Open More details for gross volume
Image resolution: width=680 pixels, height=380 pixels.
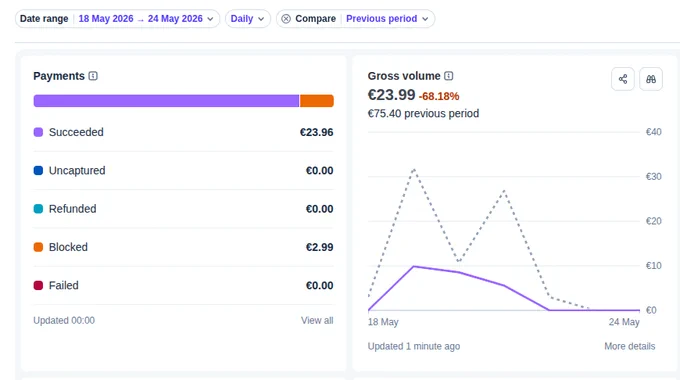point(630,346)
